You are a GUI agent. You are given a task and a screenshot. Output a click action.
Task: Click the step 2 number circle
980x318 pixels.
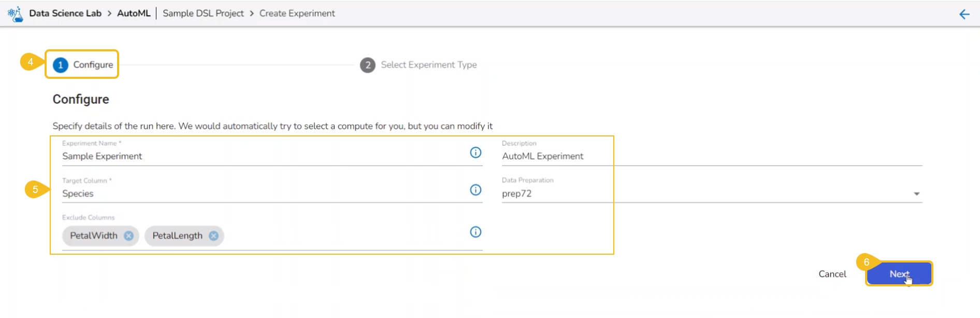coord(368,65)
